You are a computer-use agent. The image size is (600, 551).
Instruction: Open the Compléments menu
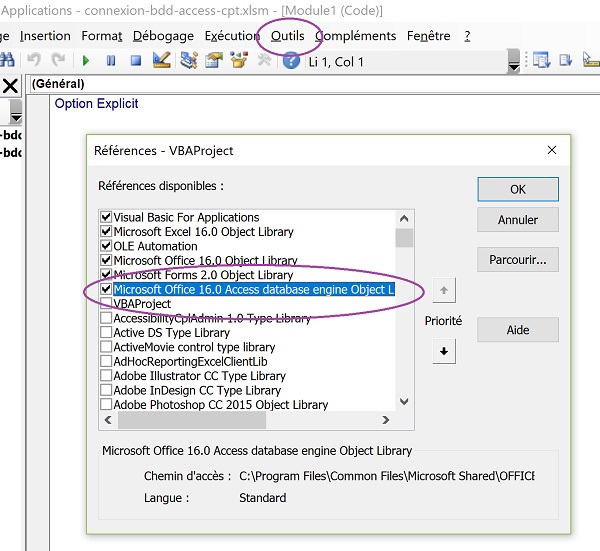[355, 36]
